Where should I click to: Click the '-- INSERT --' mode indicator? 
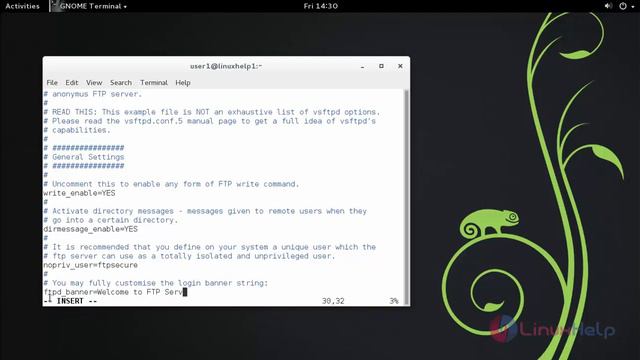[70, 301]
